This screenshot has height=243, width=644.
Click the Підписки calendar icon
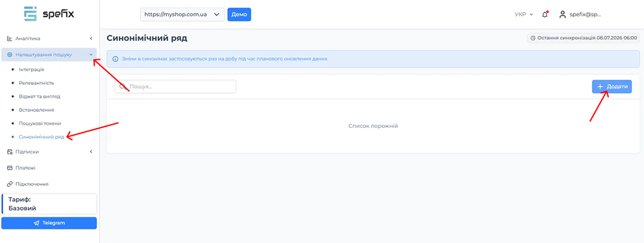coord(10,152)
